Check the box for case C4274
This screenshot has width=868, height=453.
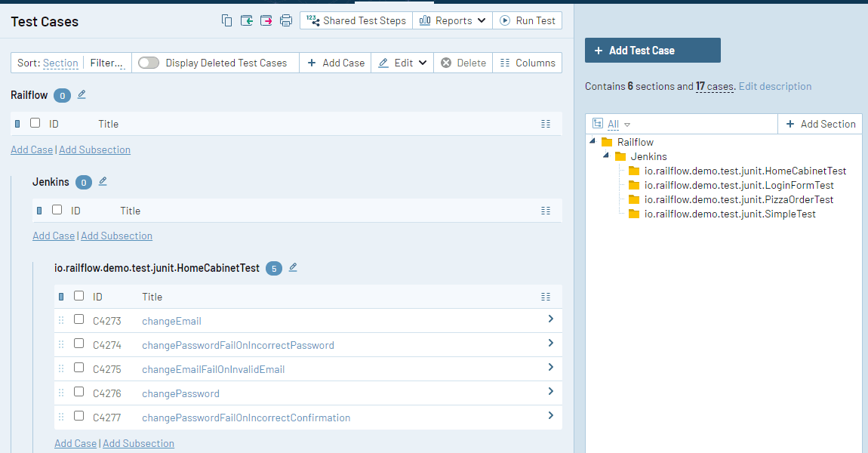tap(78, 344)
